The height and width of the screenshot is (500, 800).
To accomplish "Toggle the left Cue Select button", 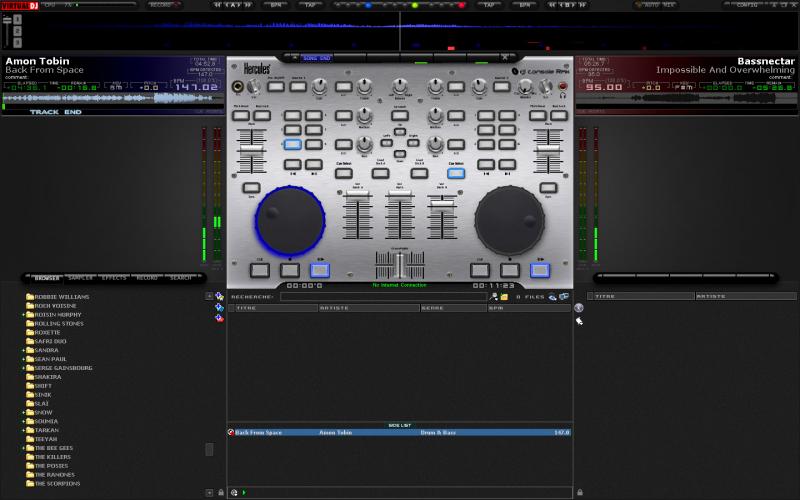I will coord(344,172).
